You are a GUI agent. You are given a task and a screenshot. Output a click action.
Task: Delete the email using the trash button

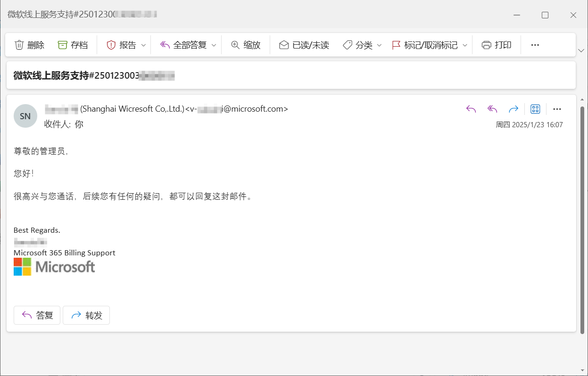click(29, 45)
